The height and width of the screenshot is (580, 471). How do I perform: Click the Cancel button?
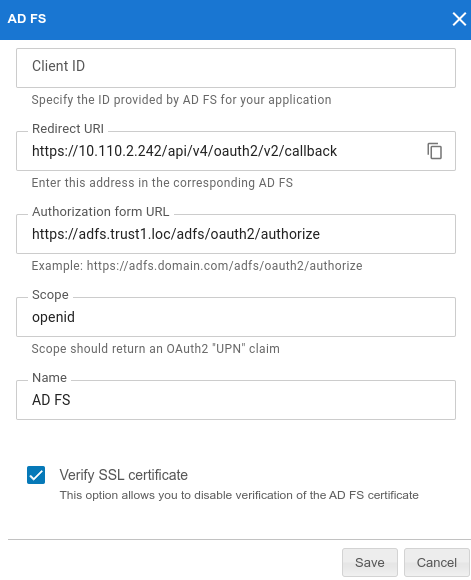tap(437, 562)
